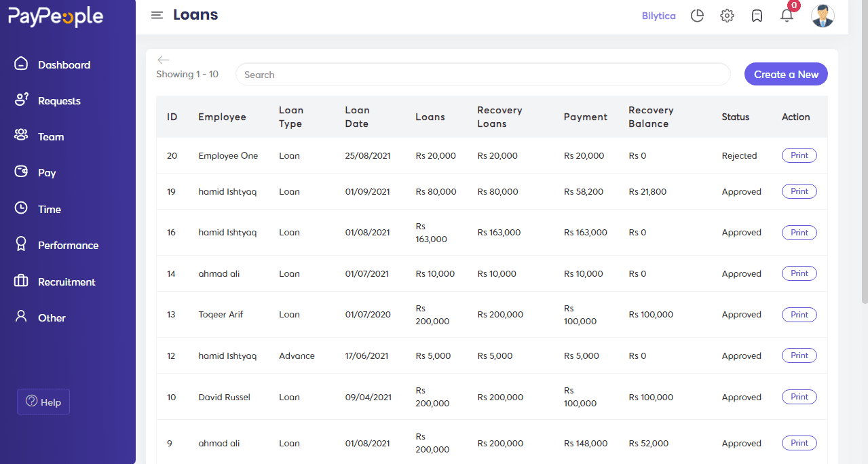Click the 25/08/2021 loan date

click(369, 156)
